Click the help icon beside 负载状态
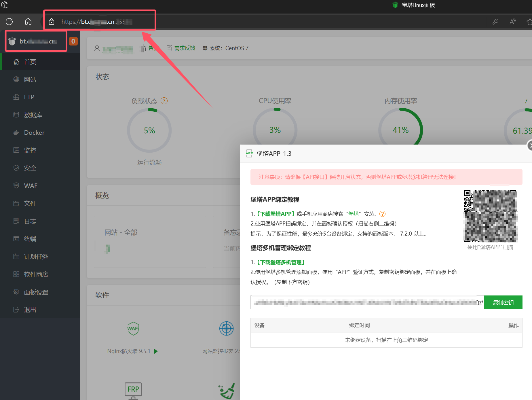This screenshot has width=532, height=400. click(x=164, y=101)
